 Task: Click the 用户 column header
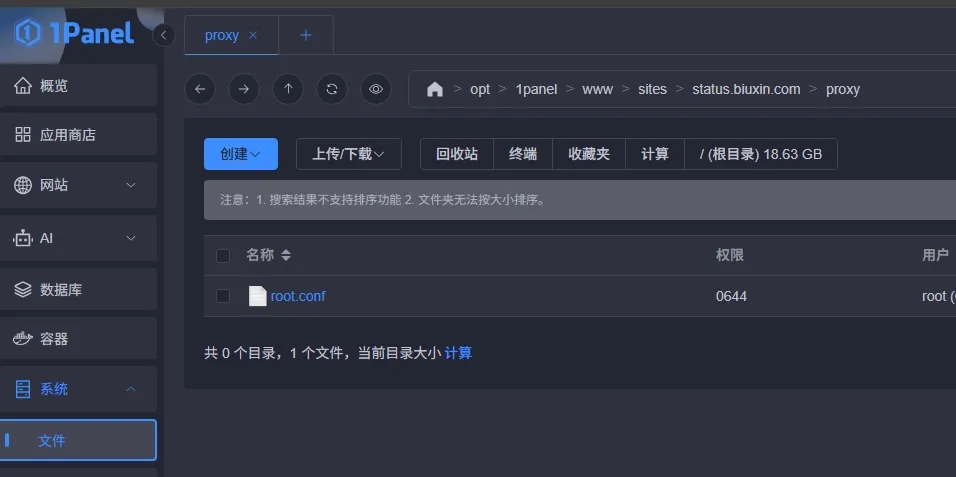(x=935, y=255)
